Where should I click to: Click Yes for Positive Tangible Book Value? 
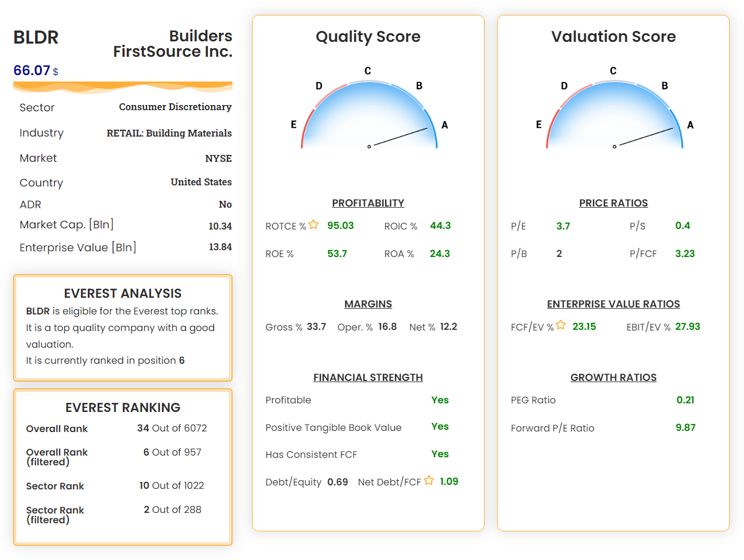coord(440,426)
